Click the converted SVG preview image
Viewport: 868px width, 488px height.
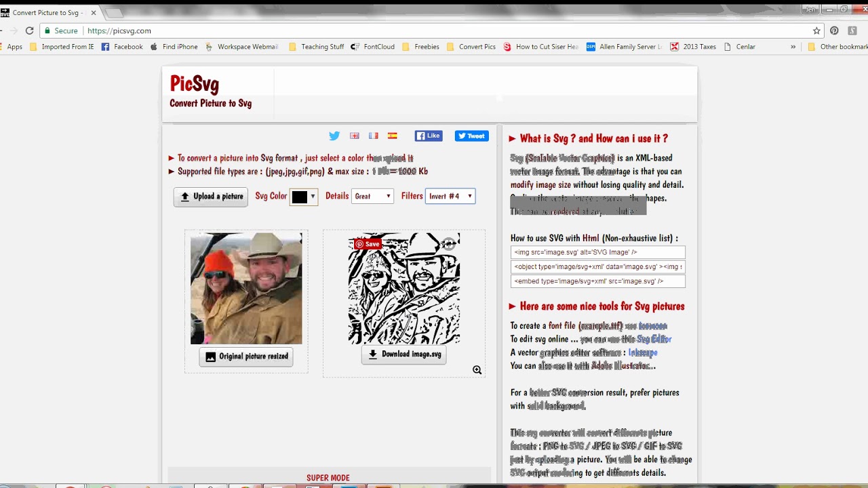[404, 289]
